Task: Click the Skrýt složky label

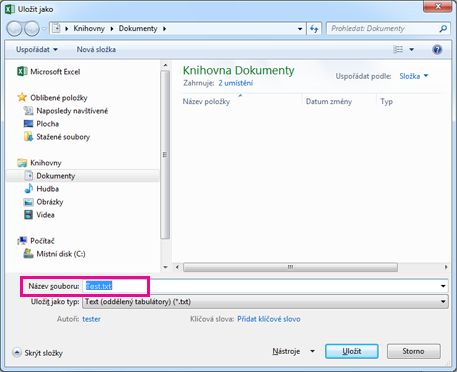Action: pos(43,353)
